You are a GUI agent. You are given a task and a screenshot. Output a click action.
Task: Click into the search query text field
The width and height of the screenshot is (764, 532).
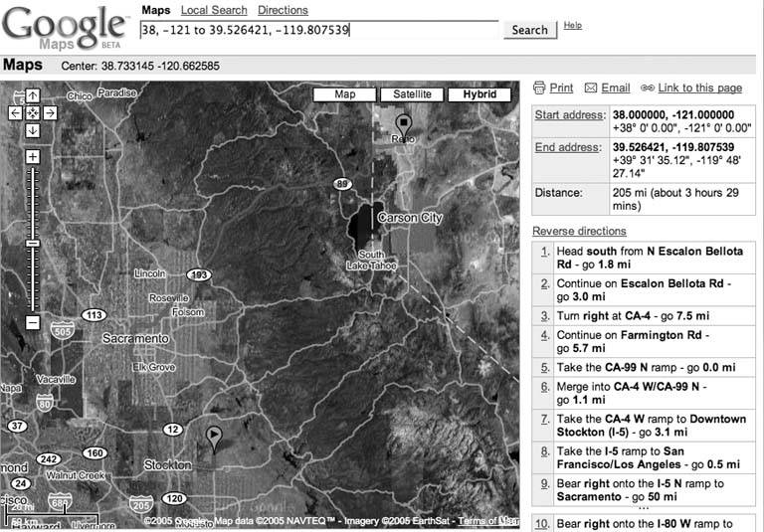318,30
